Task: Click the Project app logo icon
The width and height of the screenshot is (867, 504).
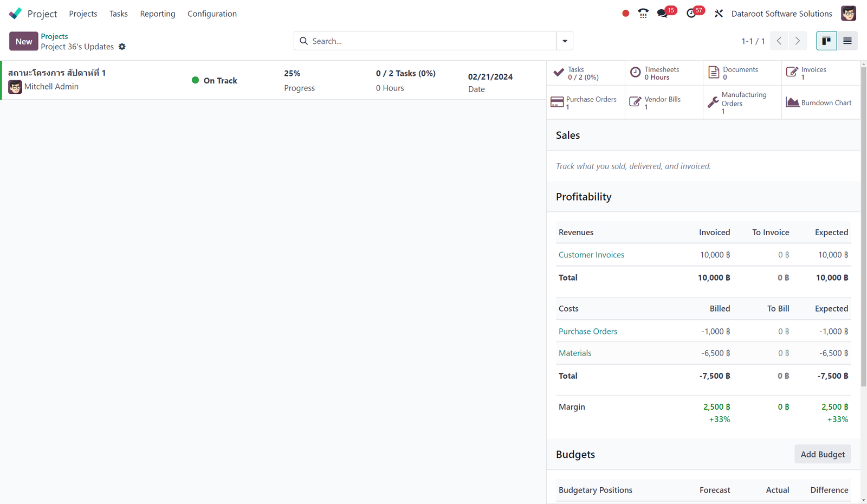Action: (x=15, y=14)
